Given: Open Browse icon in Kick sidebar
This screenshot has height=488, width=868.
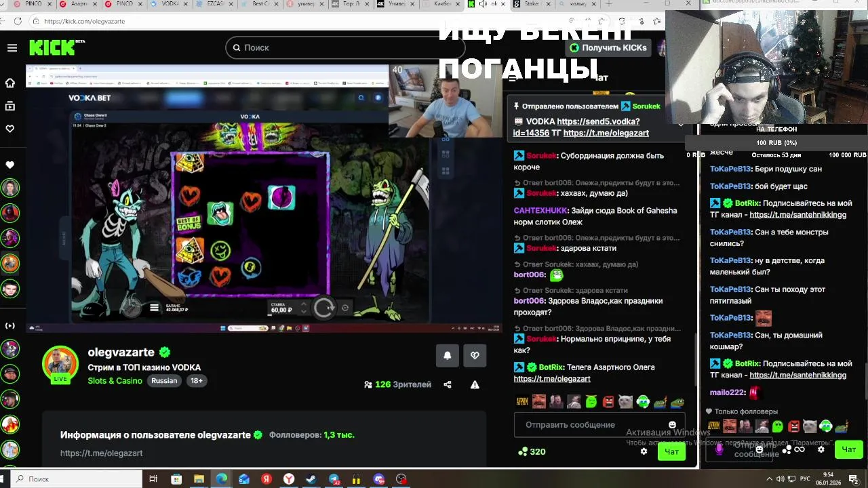Looking at the screenshot, I should click(10, 106).
